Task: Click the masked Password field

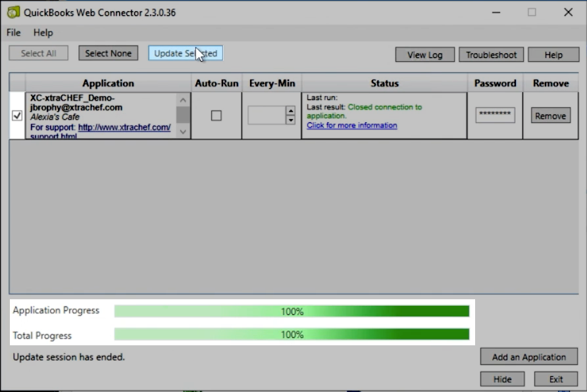Action: pos(495,114)
